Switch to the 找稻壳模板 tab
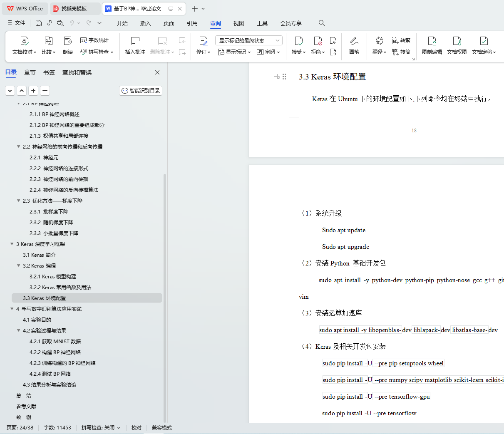The image size is (504, 434). point(75,9)
